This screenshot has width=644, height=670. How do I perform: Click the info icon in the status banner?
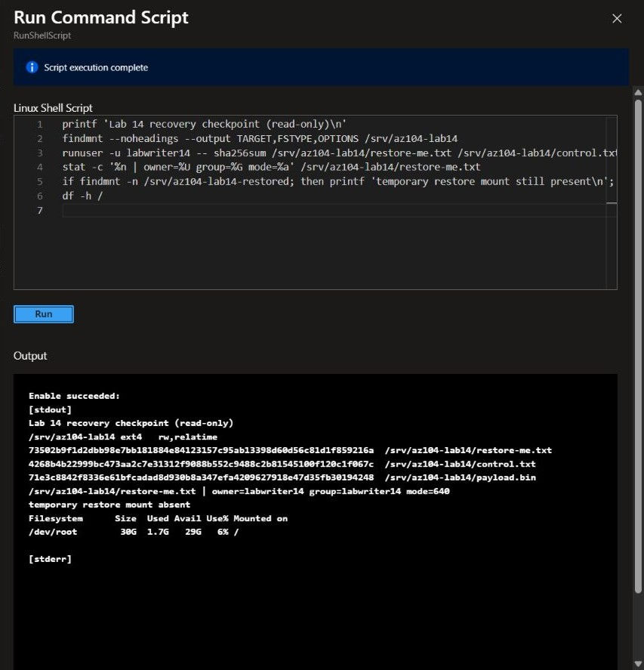point(32,67)
